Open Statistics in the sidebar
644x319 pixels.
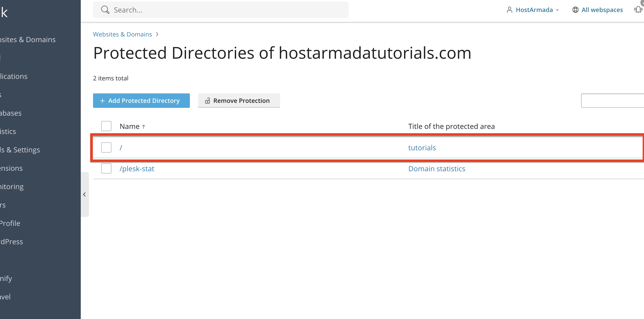pyautogui.click(x=8, y=131)
